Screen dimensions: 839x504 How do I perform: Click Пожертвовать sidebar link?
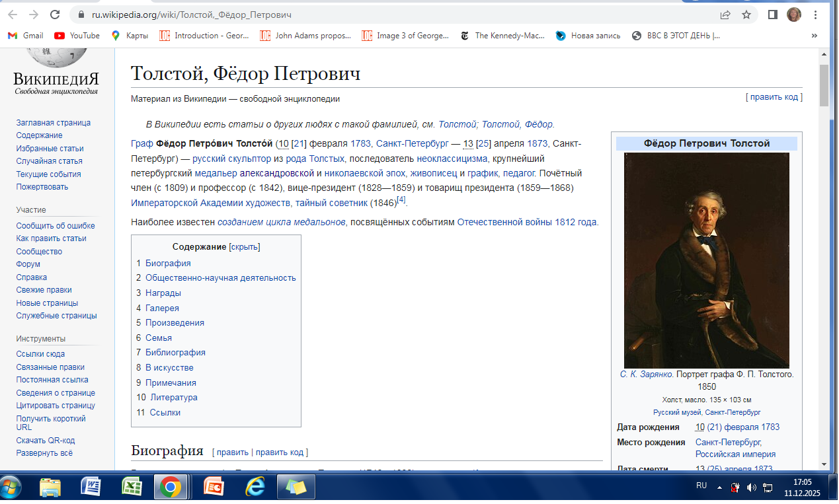point(42,187)
